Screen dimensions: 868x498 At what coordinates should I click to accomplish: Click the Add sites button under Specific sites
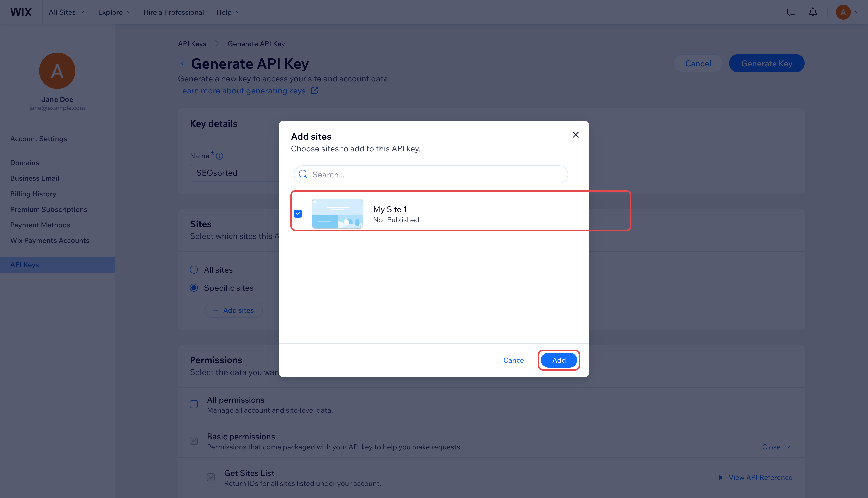click(234, 310)
